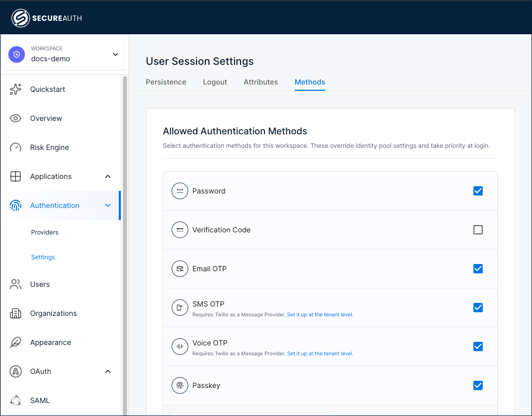This screenshot has width=532, height=416.
Task: Click the OAuth circled-A icon
Action: 16,371
